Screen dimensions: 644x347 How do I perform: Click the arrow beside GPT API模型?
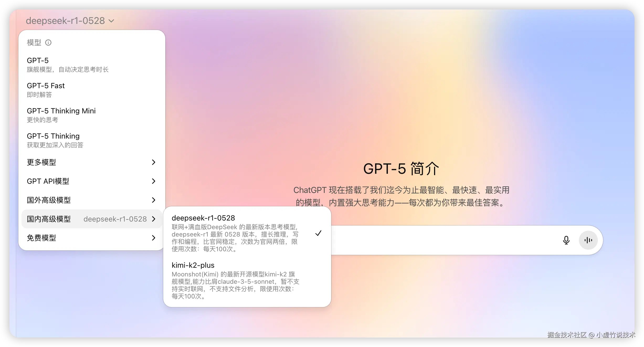pyautogui.click(x=154, y=181)
